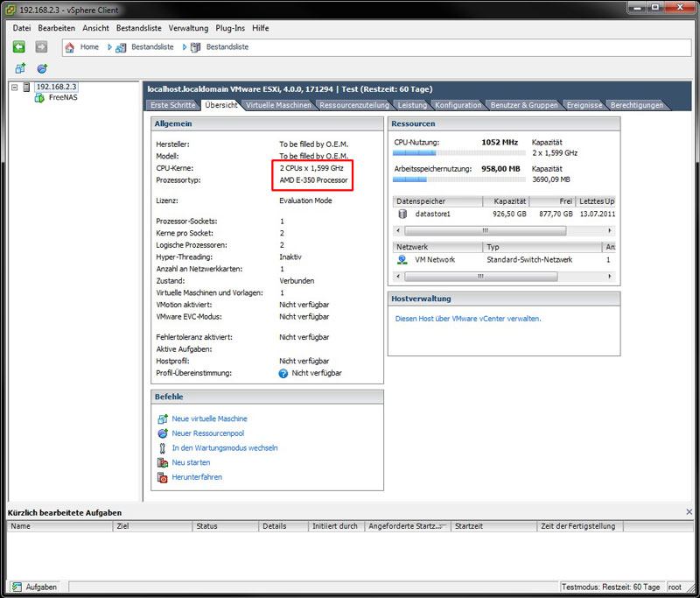Screen dimensions: 700x598
Task: Click the Netzwerk list scroll left arrow
Action: point(399,277)
